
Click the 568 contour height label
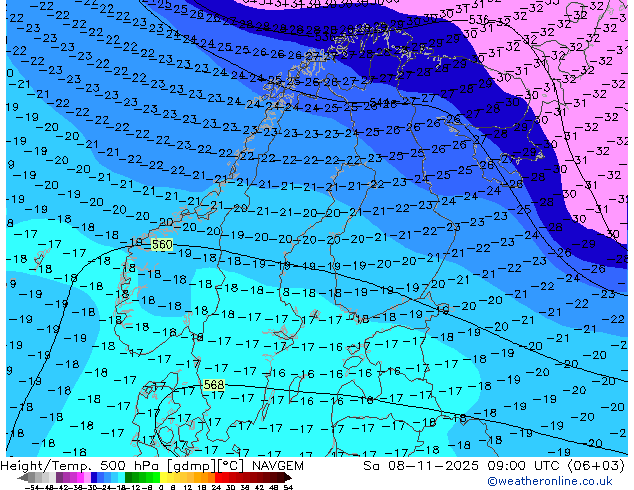(x=213, y=384)
